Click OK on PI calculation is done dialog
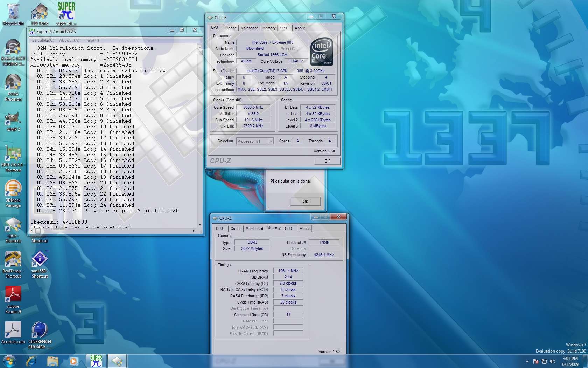Screen dimensions: 588x368 (306, 202)
